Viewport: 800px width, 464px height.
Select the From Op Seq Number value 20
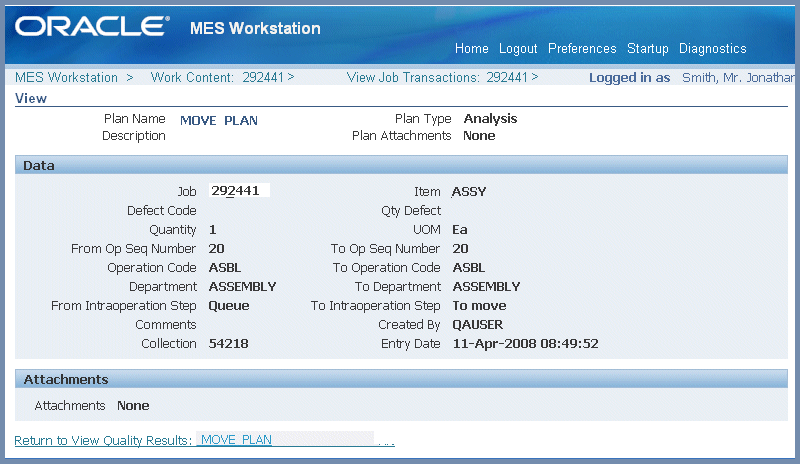coord(216,249)
